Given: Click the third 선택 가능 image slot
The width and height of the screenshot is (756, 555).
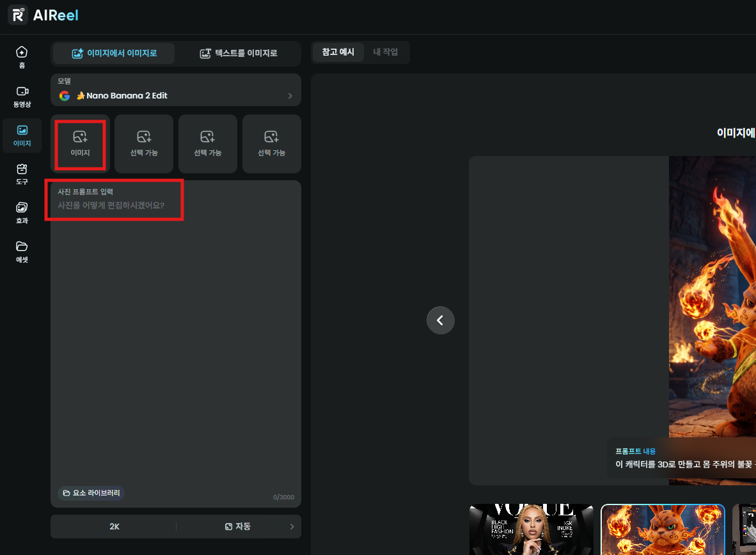Looking at the screenshot, I should (x=208, y=144).
